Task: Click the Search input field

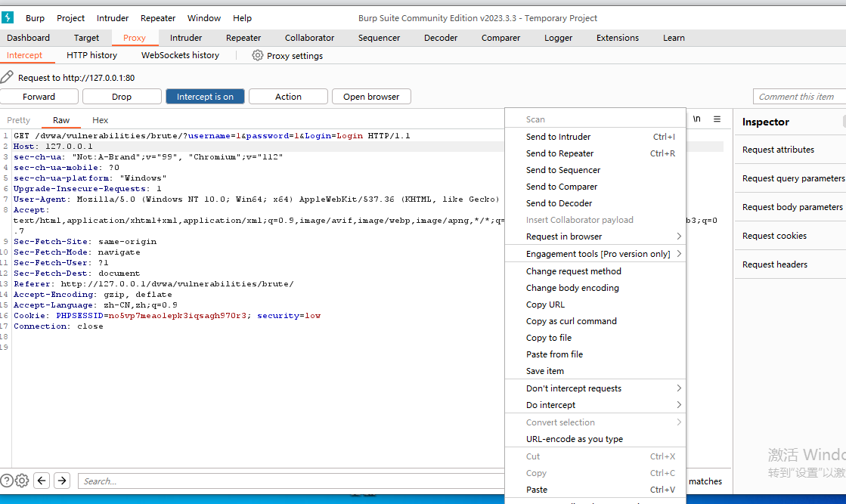Action: click(x=291, y=481)
